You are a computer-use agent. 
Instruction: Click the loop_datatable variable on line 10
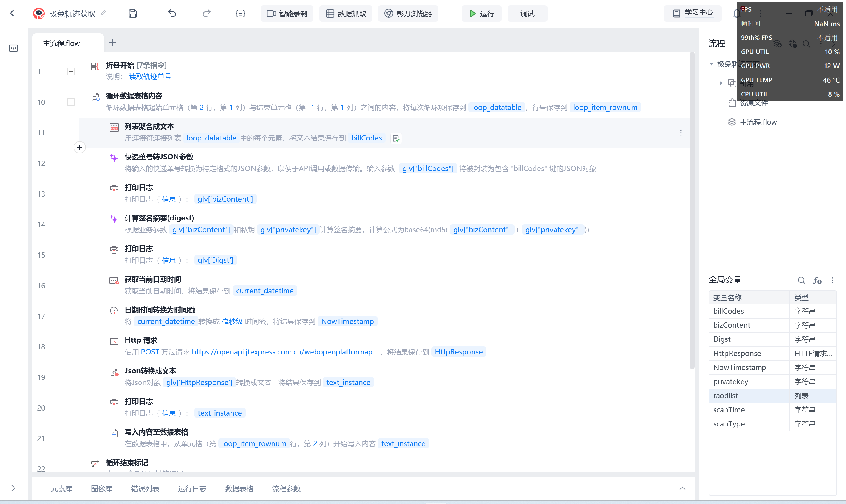496,107
